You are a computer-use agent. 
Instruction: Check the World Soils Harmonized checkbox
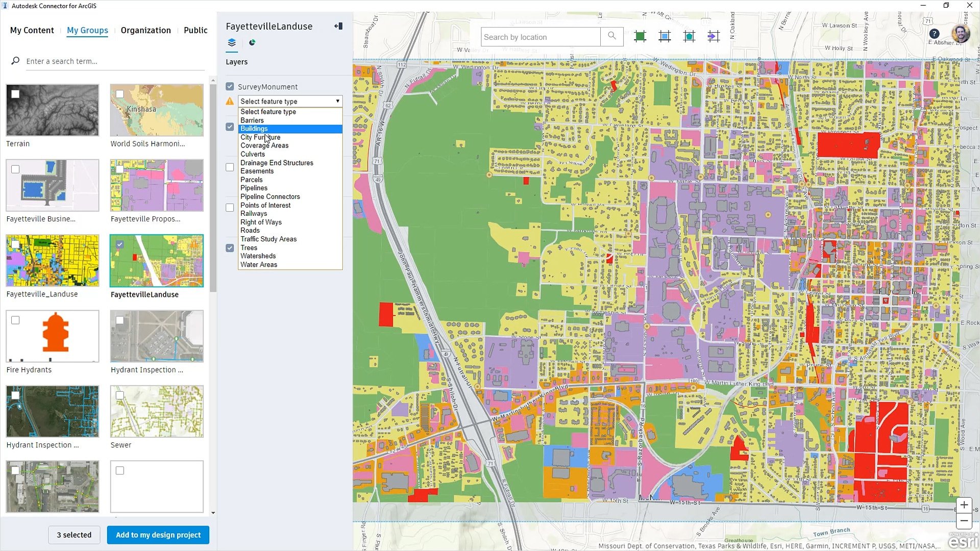click(120, 94)
